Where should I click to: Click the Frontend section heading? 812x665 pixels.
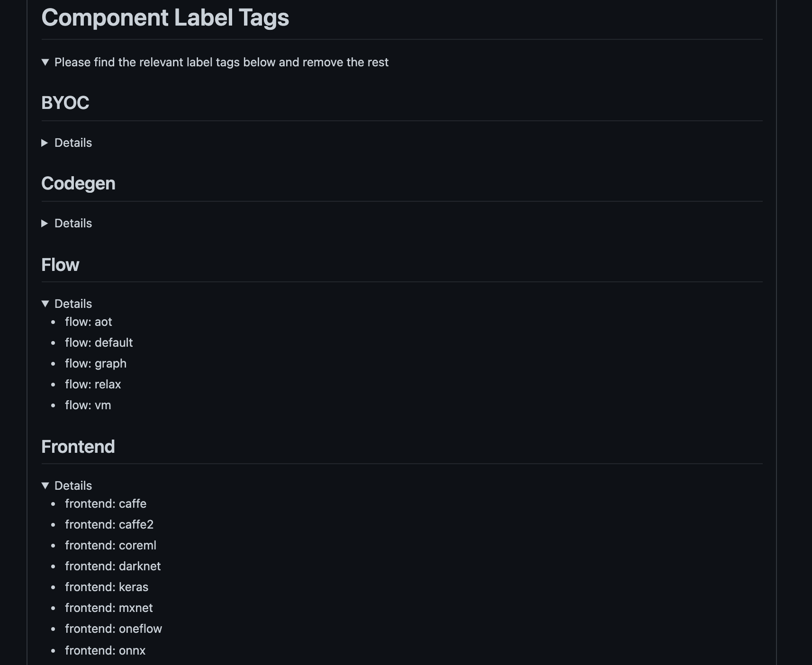click(78, 447)
